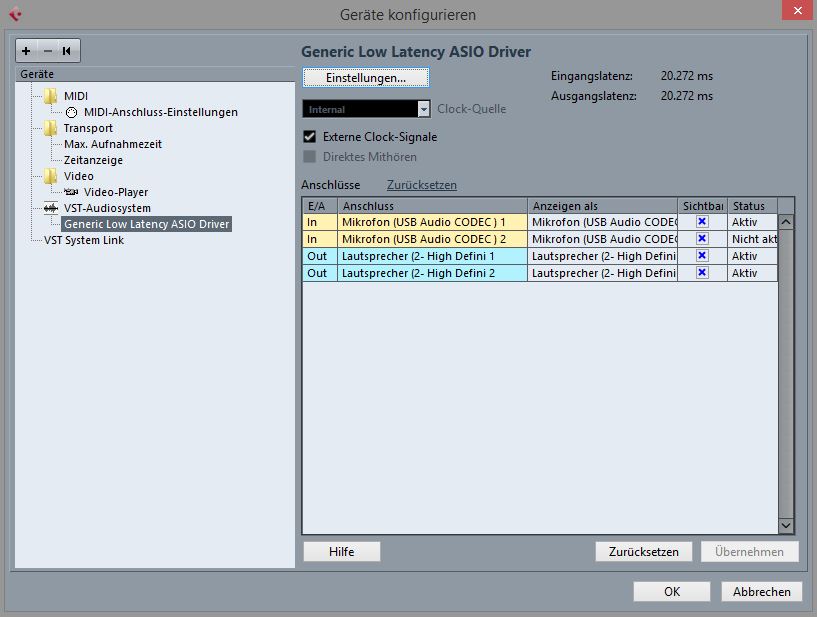Viewport: 817px width, 617px height.
Task: Toggle visibility of Mikrofon USB Audio CODEC 1
Action: point(702,221)
